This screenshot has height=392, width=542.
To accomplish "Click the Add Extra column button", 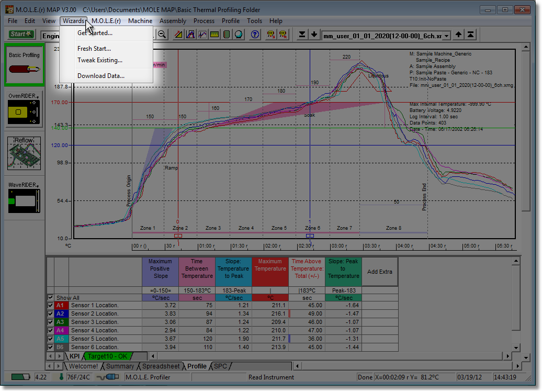I will [380, 272].
